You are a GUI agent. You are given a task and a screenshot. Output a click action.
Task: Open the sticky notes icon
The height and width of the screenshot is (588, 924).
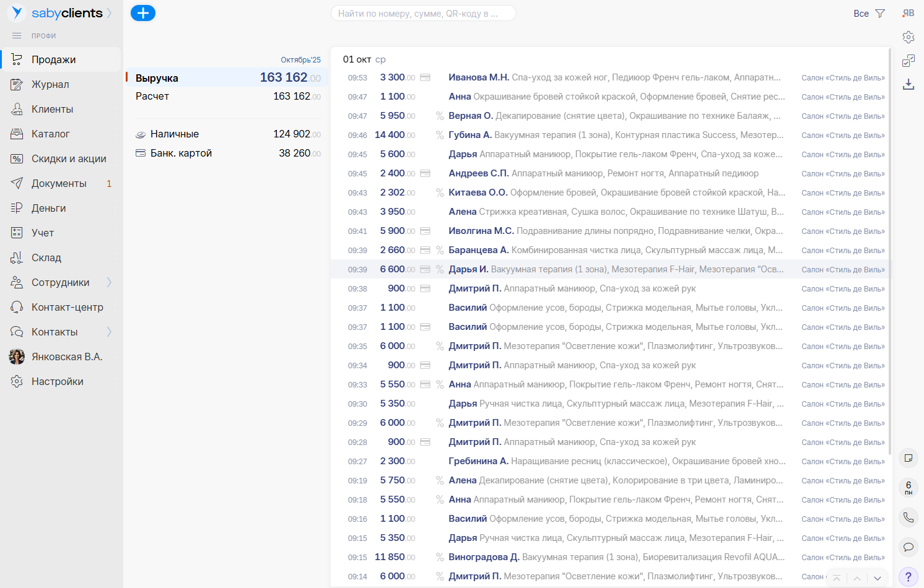(x=909, y=458)
